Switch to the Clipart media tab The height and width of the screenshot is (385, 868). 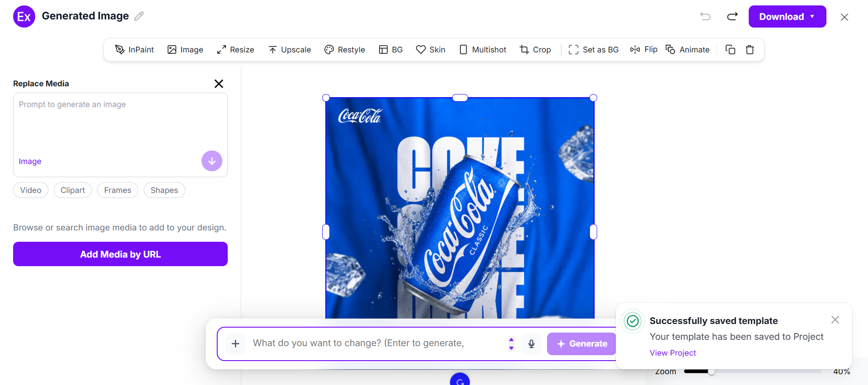73,190
